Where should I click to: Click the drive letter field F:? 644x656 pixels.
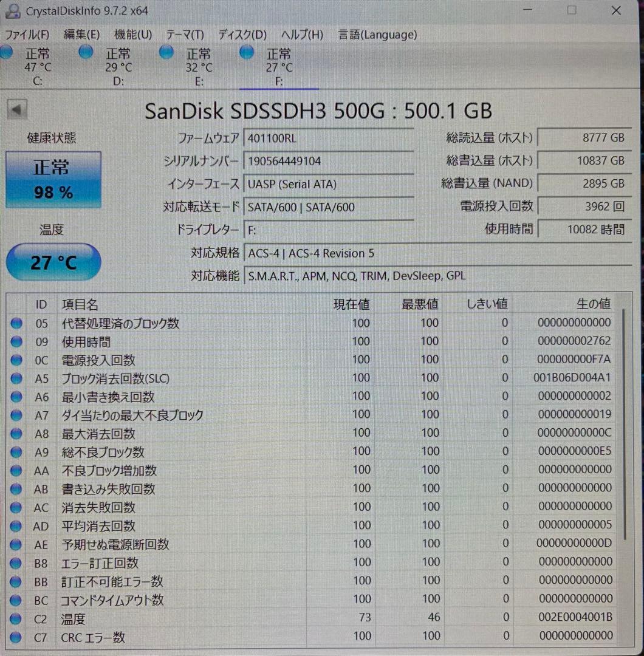(329, 230)
